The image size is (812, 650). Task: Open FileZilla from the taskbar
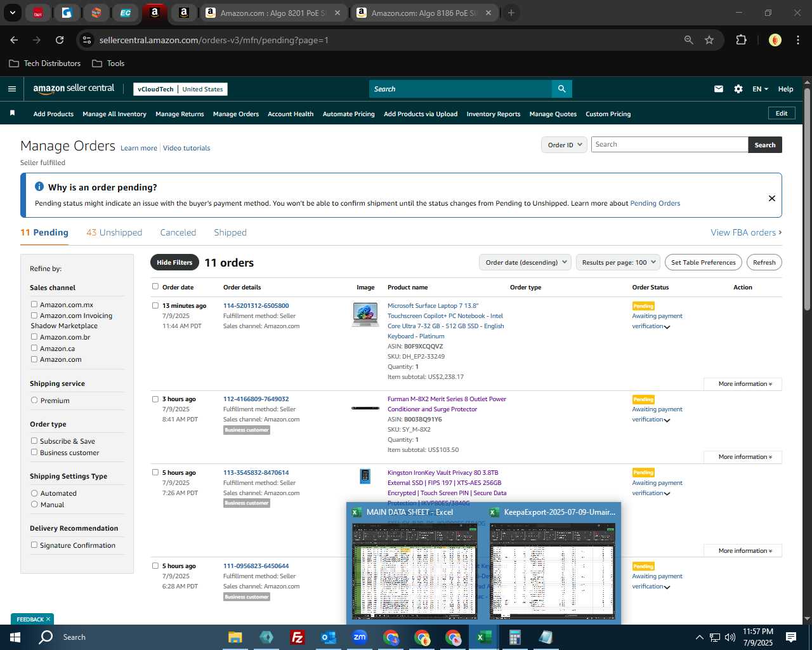pos(297,637)
